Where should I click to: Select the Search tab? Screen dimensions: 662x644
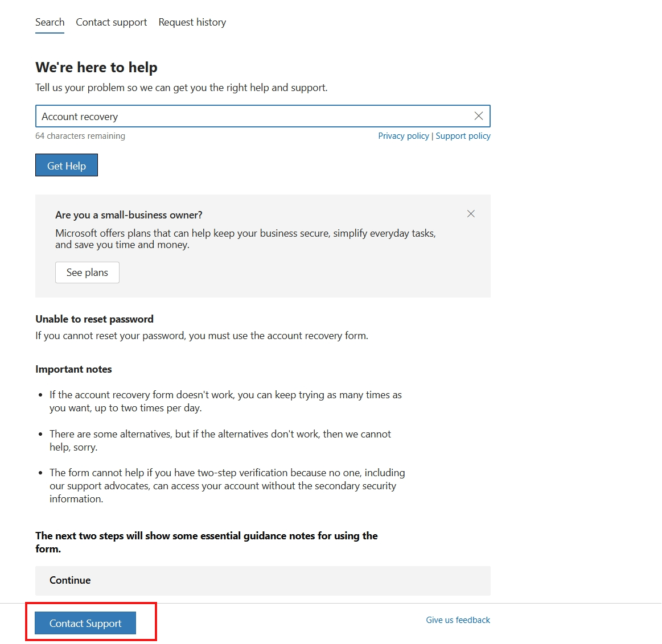tap(50, 22)
